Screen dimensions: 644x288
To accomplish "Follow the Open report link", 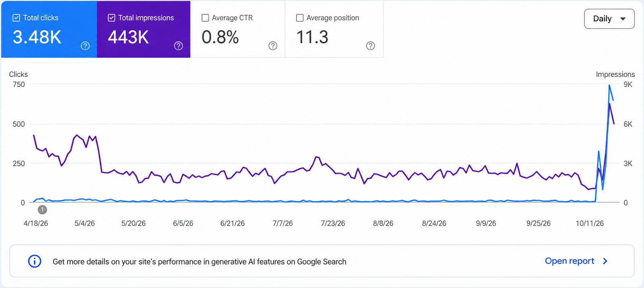I will point(570,261).
